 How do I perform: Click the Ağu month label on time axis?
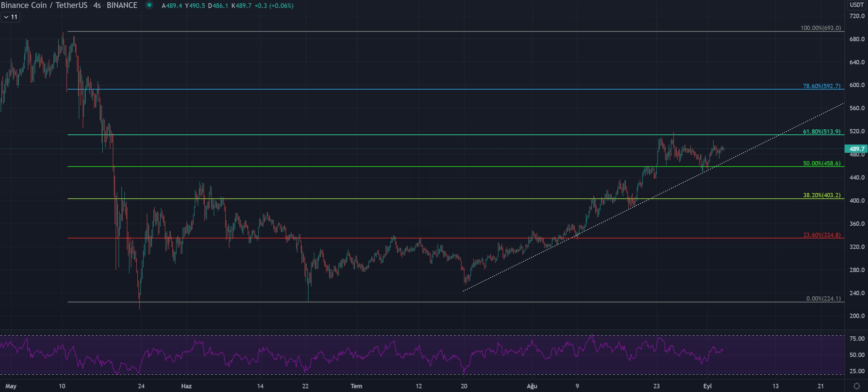(532, 386)
